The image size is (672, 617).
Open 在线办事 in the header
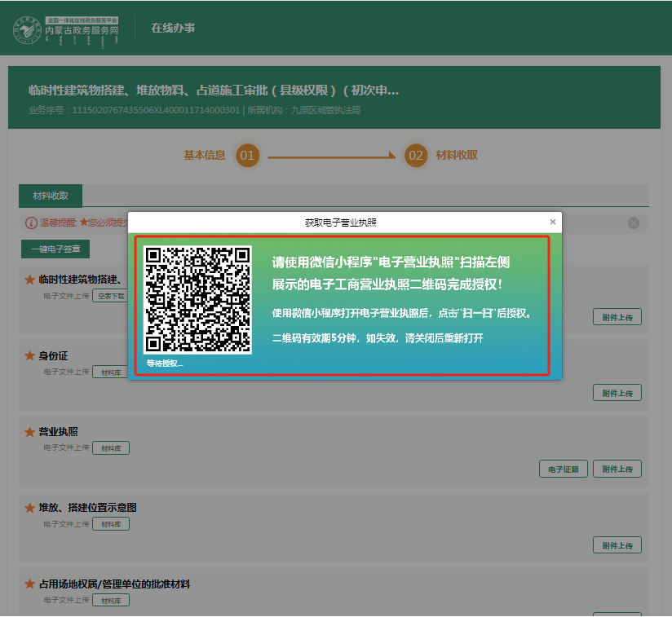click(173, 29)
